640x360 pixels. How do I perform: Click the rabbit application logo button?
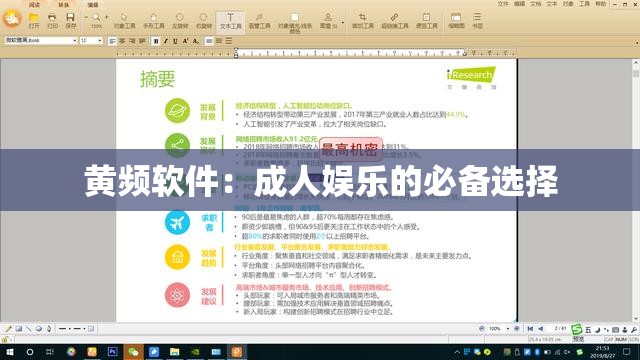tap(12, 18)
